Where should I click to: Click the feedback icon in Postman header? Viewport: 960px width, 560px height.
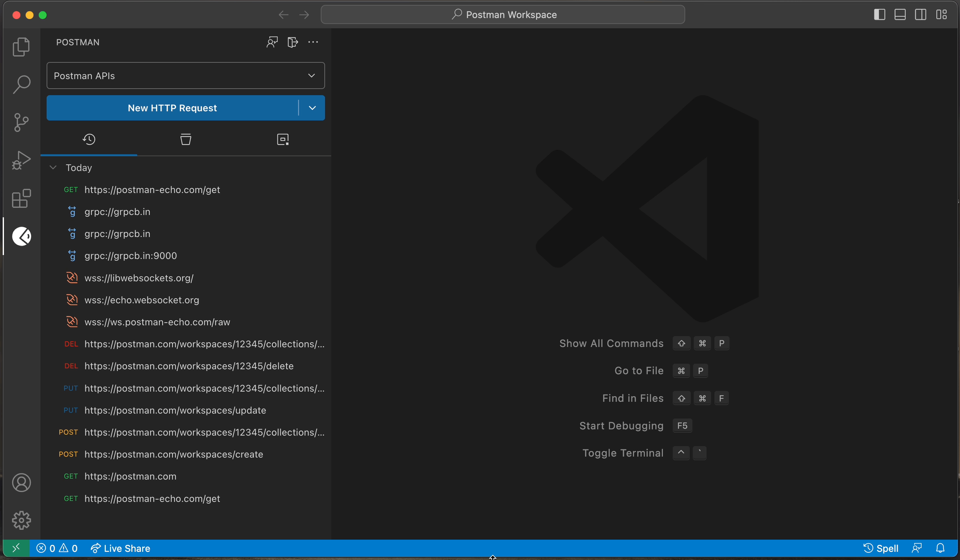tap(272, 42)
